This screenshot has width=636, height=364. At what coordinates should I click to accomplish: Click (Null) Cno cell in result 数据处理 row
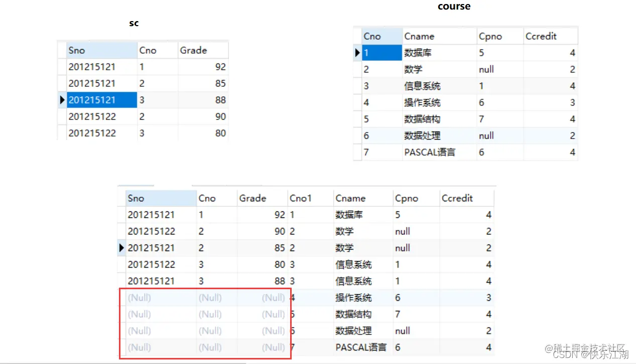217,330
